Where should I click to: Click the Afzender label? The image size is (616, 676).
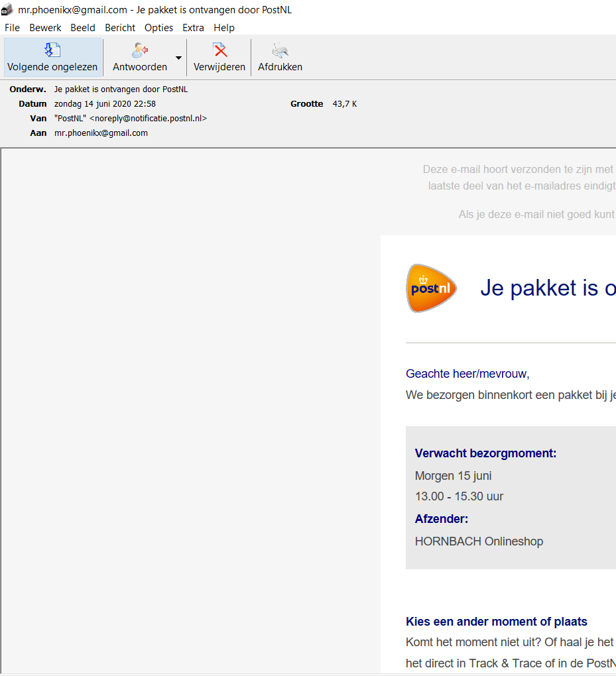click(442, 519)
